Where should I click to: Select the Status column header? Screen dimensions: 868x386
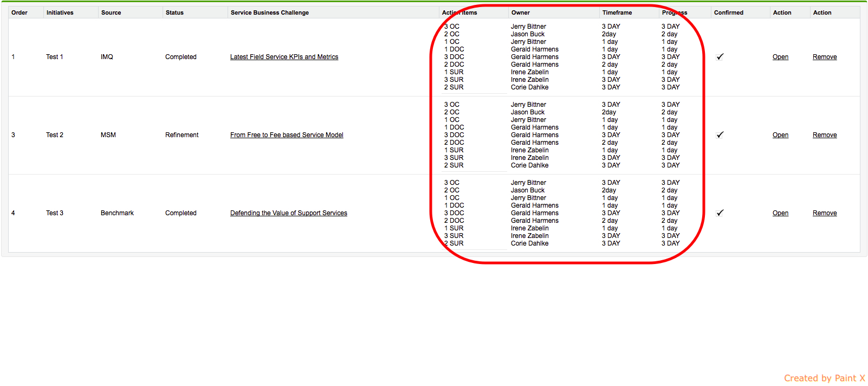(x=174, y=12)
